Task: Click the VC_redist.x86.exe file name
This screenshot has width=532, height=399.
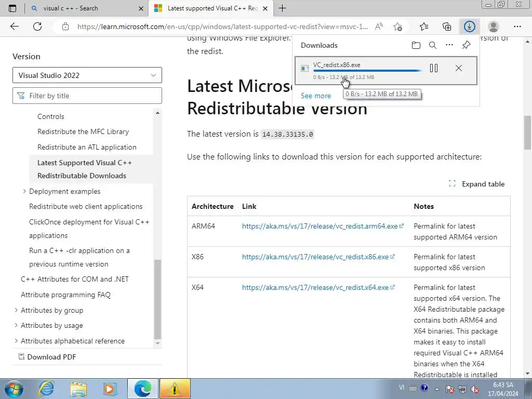Action: [x=337, y=65]
